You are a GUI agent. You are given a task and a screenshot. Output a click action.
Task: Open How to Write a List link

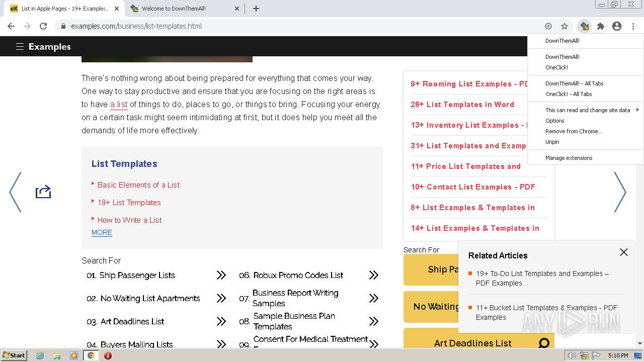pyautogui.click(x=129, y=220)
